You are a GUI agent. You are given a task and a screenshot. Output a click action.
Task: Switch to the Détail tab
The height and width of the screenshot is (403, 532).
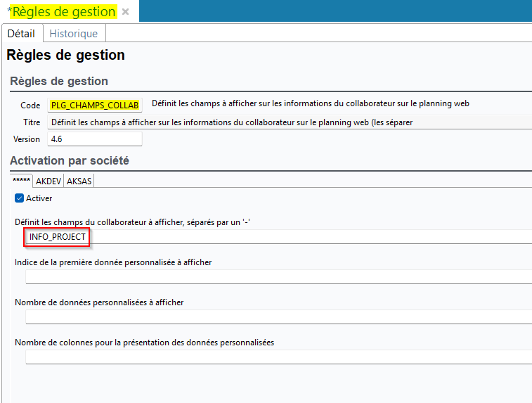[21, 33]
